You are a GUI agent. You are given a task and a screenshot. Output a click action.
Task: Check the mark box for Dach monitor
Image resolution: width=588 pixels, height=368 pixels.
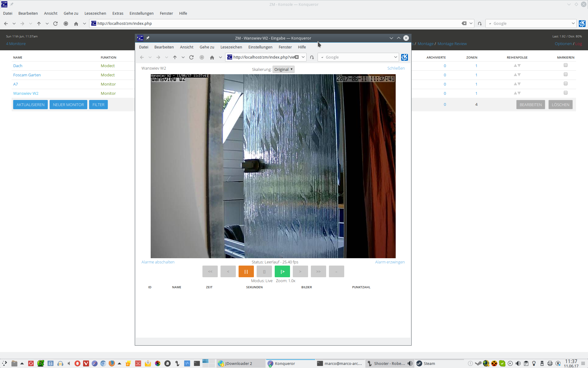point(565,65)
